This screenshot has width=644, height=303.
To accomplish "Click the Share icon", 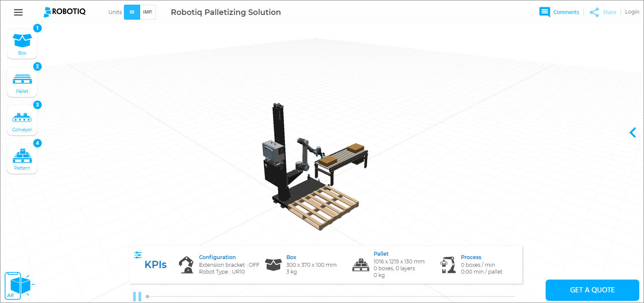I will [x=594, y=12].
